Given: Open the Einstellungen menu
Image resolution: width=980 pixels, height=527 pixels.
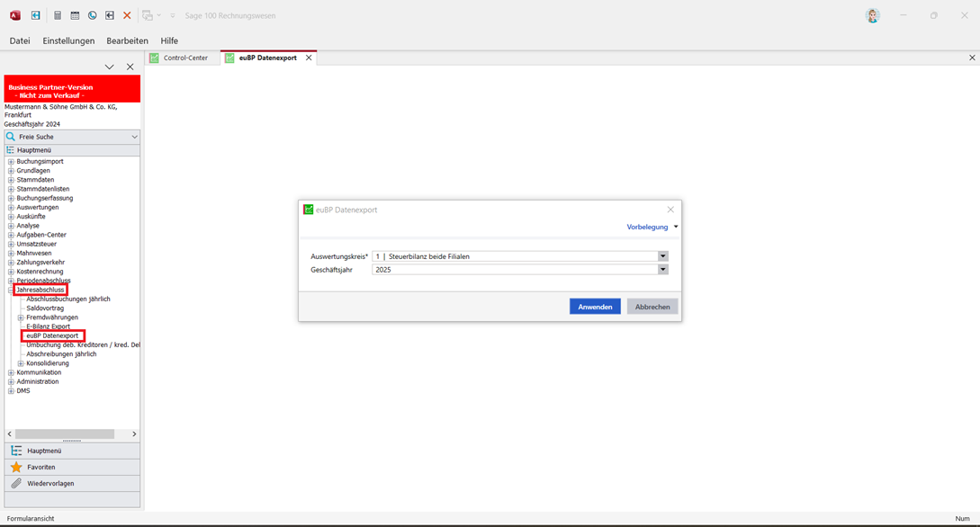Looking at the screenshot, I should click(x=68, y=40).
